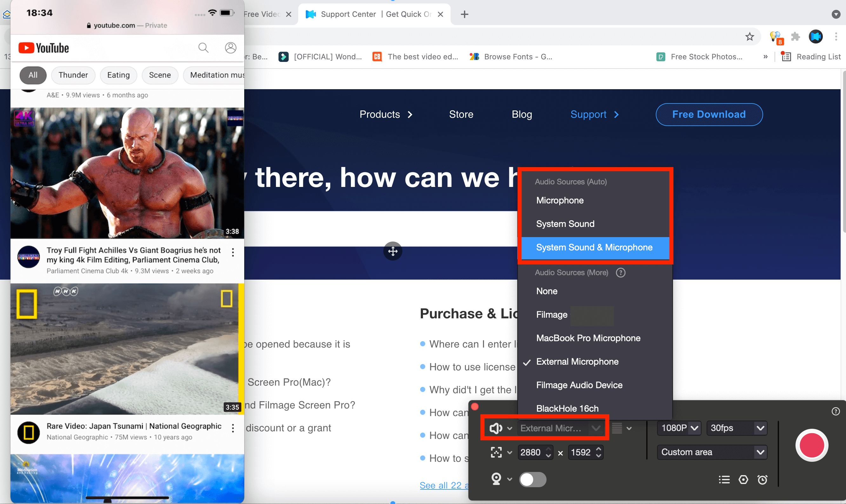Screen dimensions: 846x504
Task: Open the Troy fight video thumbnail
Action: click(x=127, y=173)
